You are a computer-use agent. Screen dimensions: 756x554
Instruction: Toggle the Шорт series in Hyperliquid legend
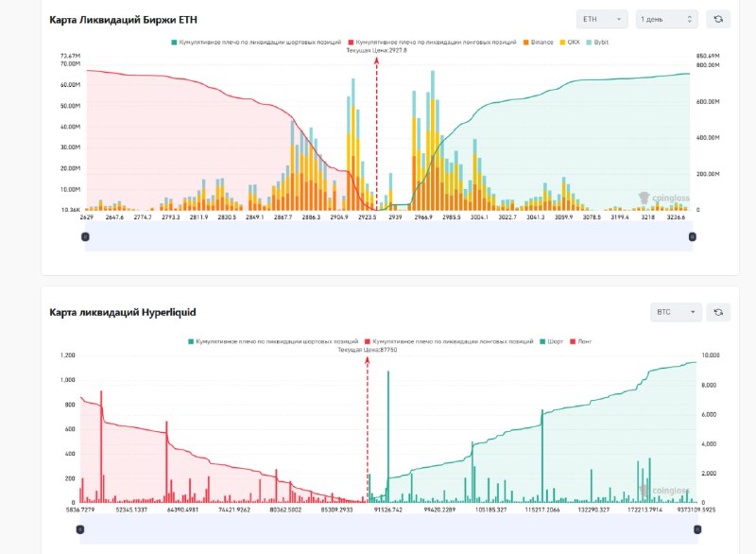coord(541,340)
